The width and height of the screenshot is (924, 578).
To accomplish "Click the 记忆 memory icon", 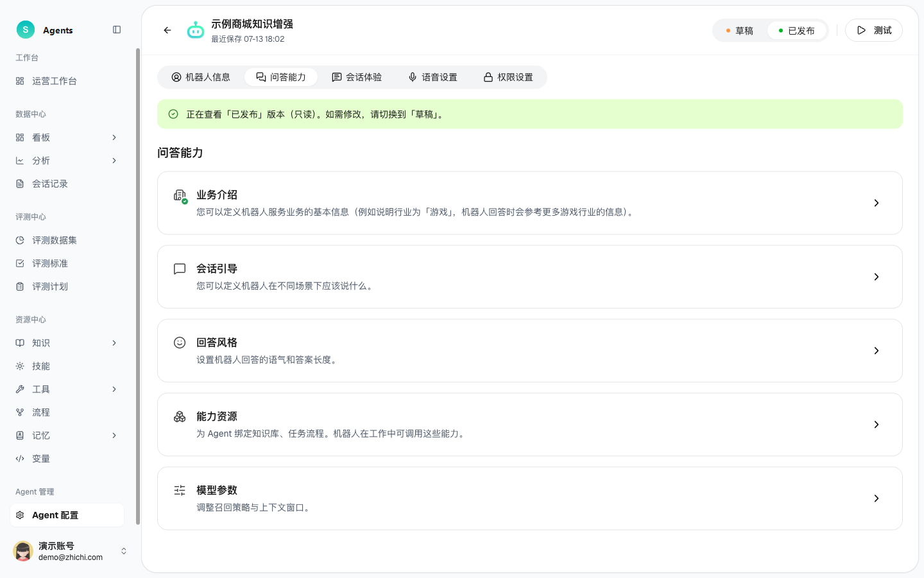I will click(x=20, y=435).
